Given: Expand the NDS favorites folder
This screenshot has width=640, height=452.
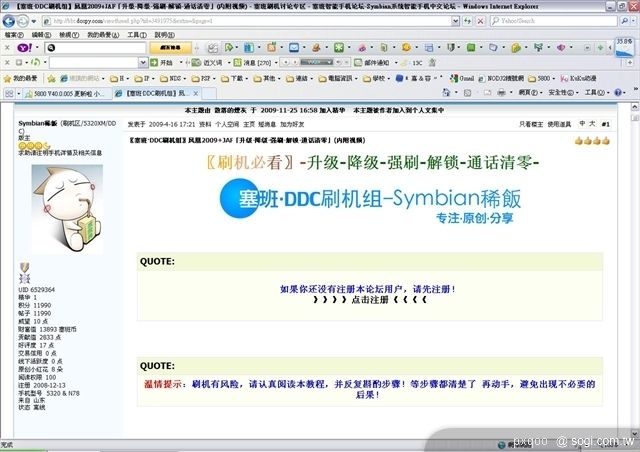Looking at the screenshot, I should (x=173, y=78).
